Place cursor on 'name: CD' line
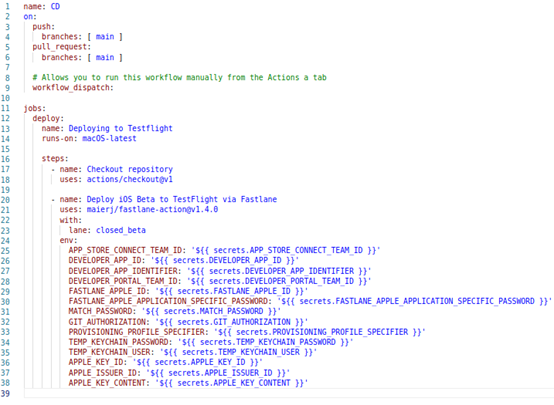The height and width of the screenshot is (405, 554). [x=42, y=6]
